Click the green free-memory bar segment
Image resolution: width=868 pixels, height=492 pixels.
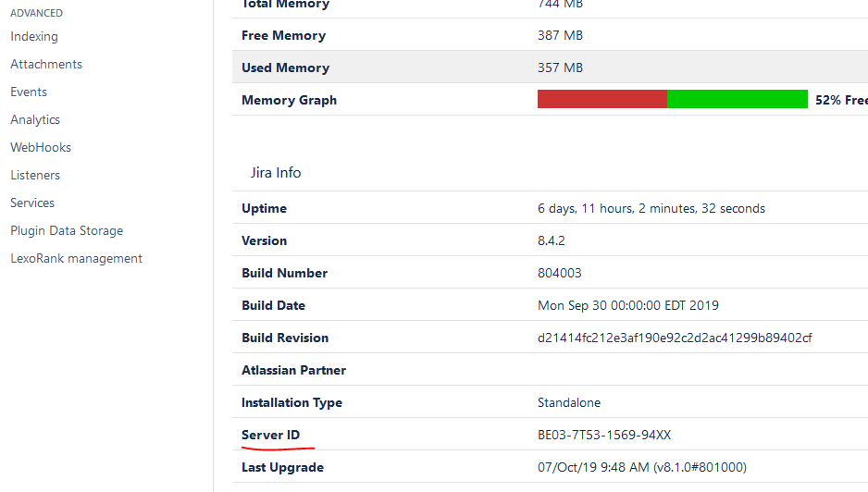[737, 100]
